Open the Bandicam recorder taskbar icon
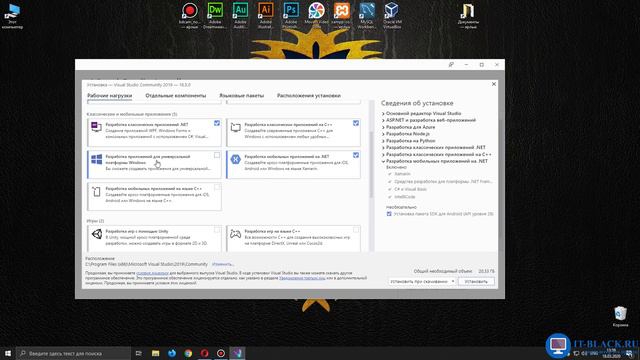Image resolution: width=640 pixels, height=360 pixels. (x=221, y=353)
